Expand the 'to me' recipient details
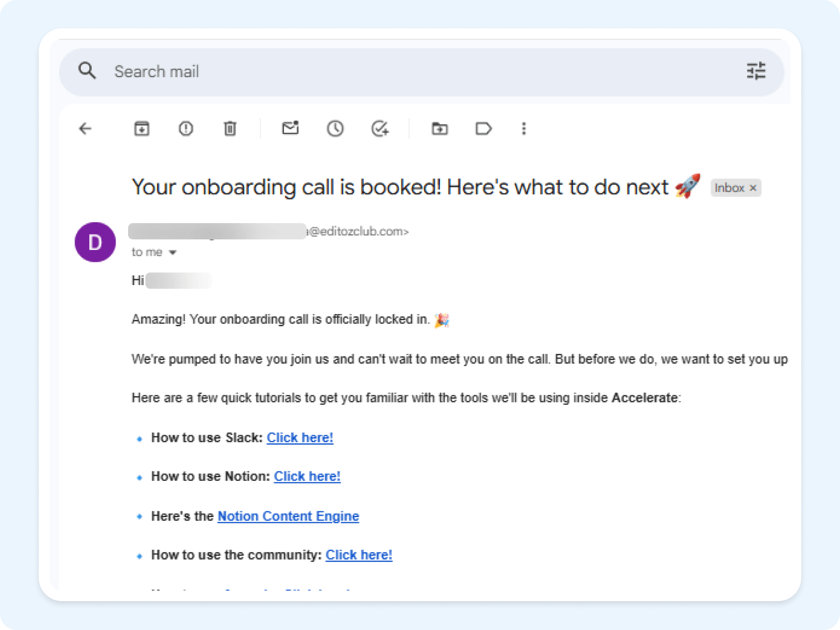Image resolution: width=840 pixels, height=630 pixels. [x=173, y=252]
